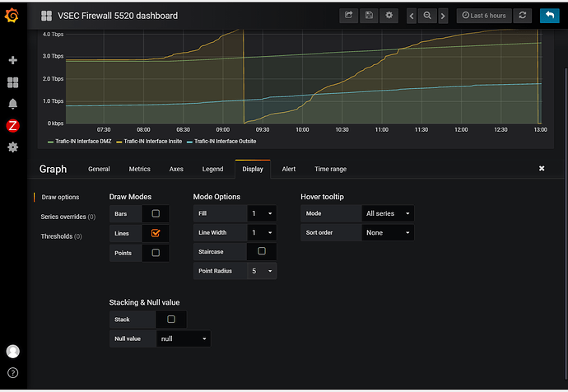Open the Sort order dropdown
The height and width of the screenshot is (392, 568).
coord(388,232)
